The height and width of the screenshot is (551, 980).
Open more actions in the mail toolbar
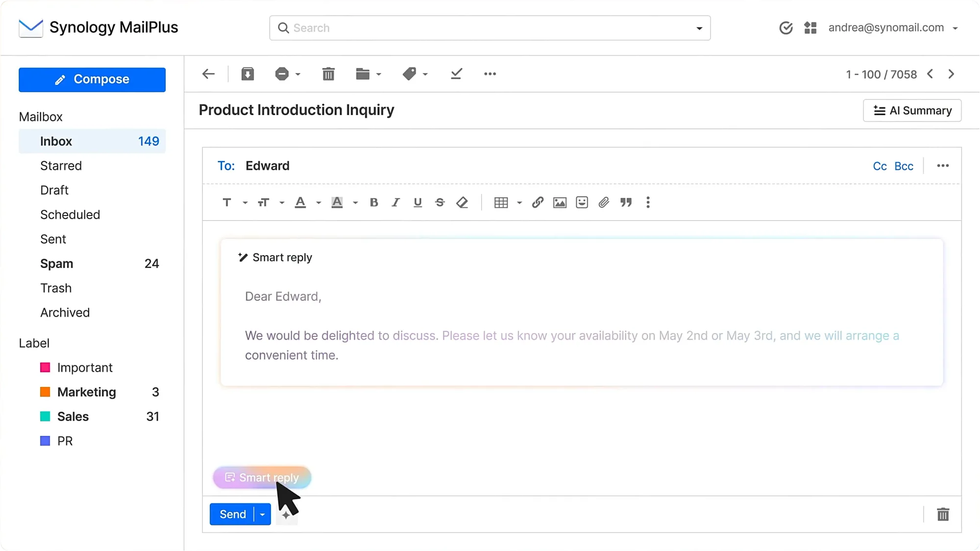pyautogui.click(x=490, y=74)
